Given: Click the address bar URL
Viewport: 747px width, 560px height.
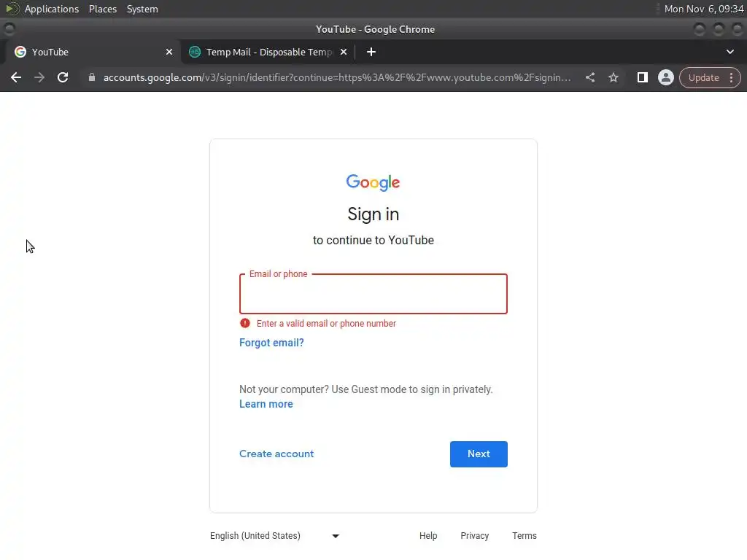Looking at the screenshot, I should 337,77.
